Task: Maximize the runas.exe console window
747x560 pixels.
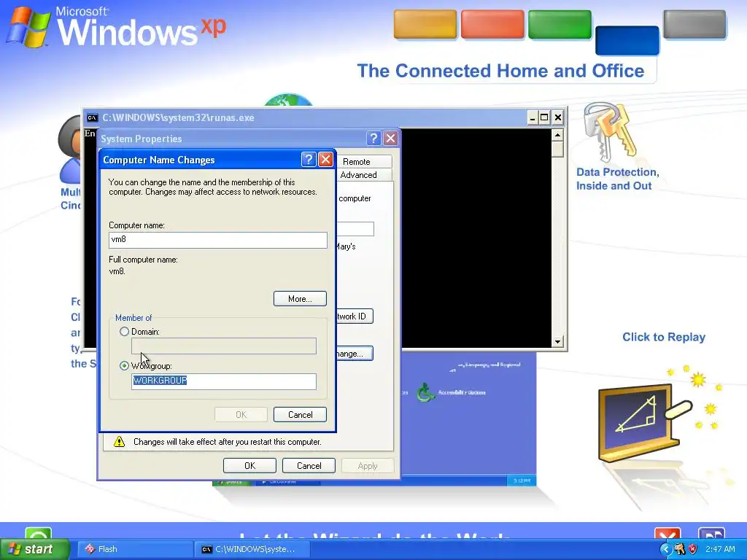Action: (x=544, y=117)
